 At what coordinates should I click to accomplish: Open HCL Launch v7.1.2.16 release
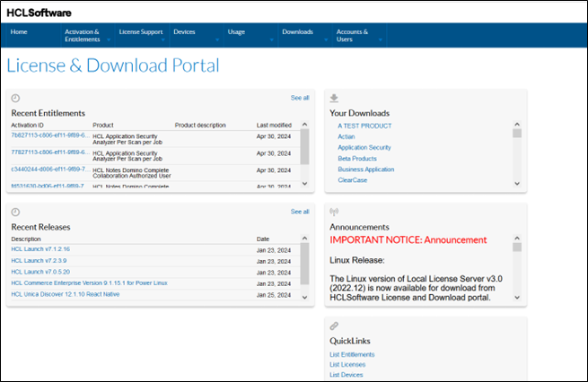click(40, 249)
